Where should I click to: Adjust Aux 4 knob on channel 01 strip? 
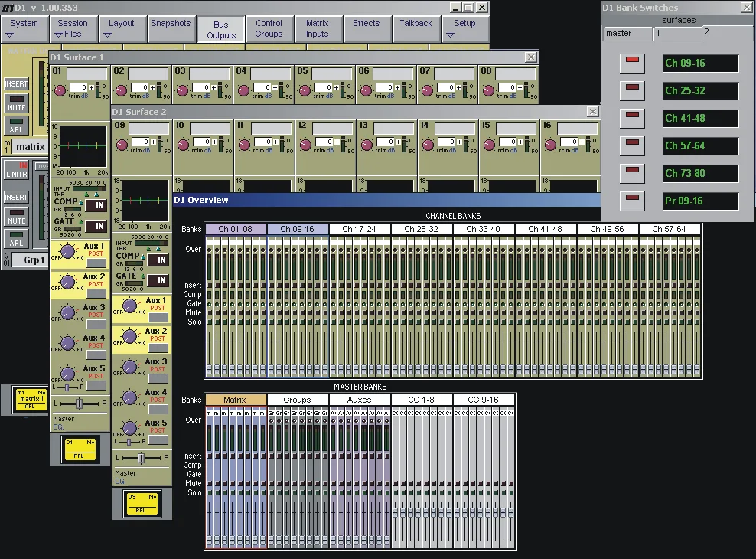tap(68, 343)
